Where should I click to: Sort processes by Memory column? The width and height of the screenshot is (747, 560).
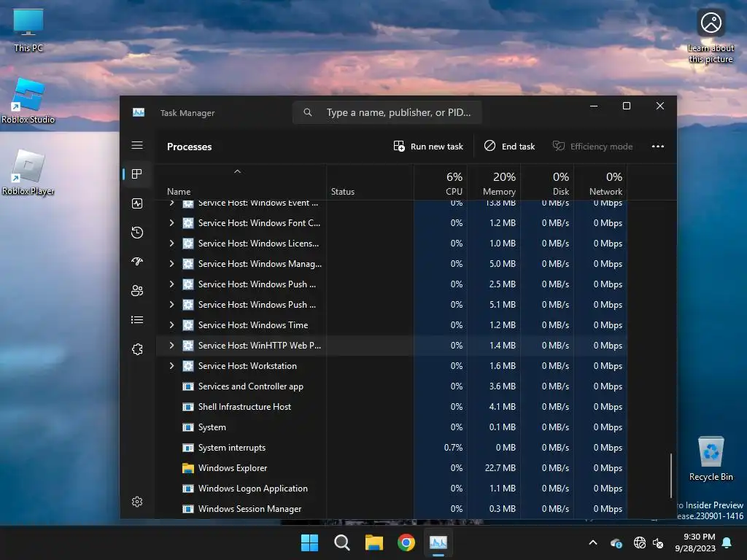click(494, 182)
